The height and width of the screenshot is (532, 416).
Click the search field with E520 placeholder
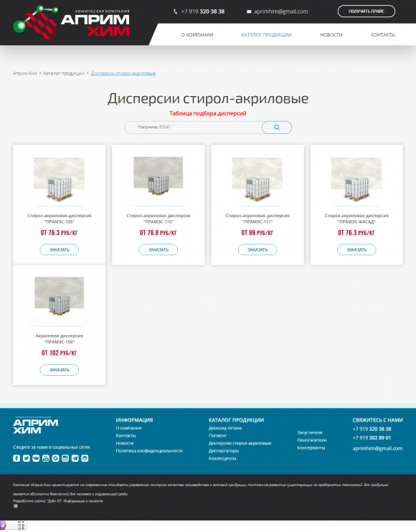click(194, 127)
